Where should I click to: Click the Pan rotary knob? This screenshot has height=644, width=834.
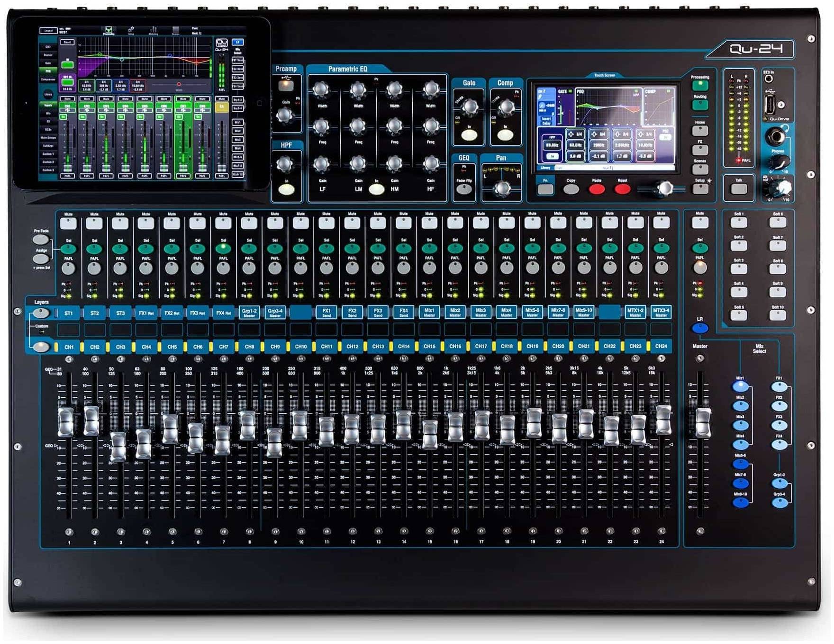[x=502, y=188]
